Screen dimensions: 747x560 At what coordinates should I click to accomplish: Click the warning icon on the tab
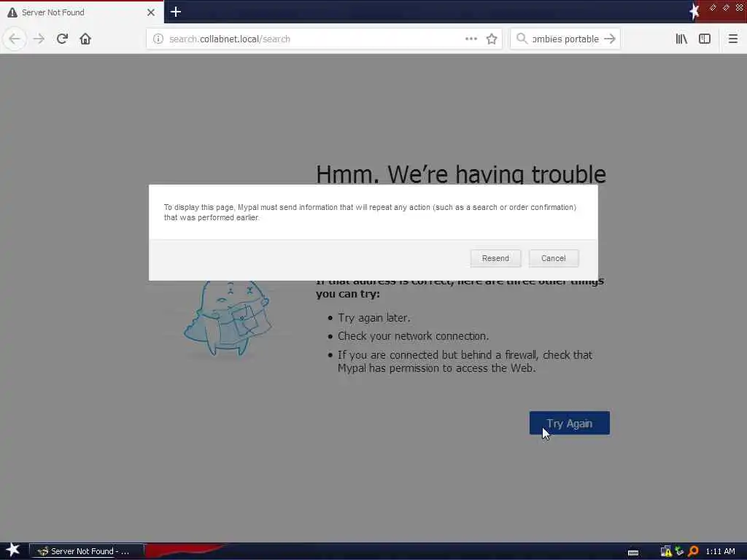(x=12, y=12)
